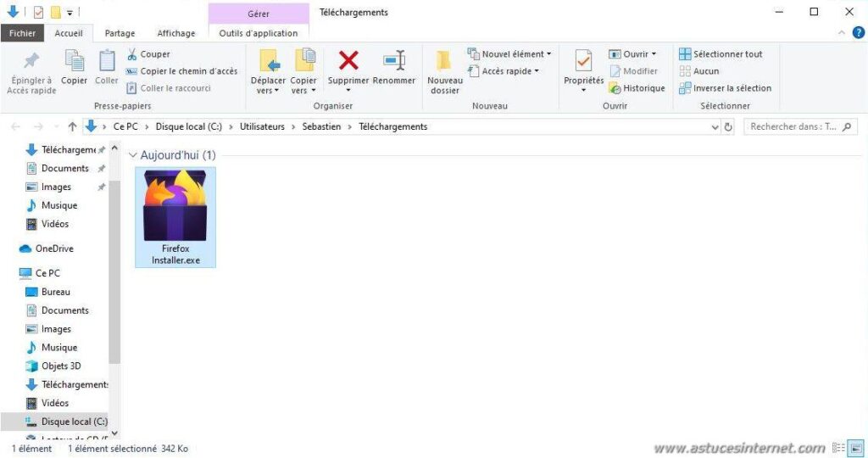
Task: Click Ce PC in the address bar
Action: [125, 127]
